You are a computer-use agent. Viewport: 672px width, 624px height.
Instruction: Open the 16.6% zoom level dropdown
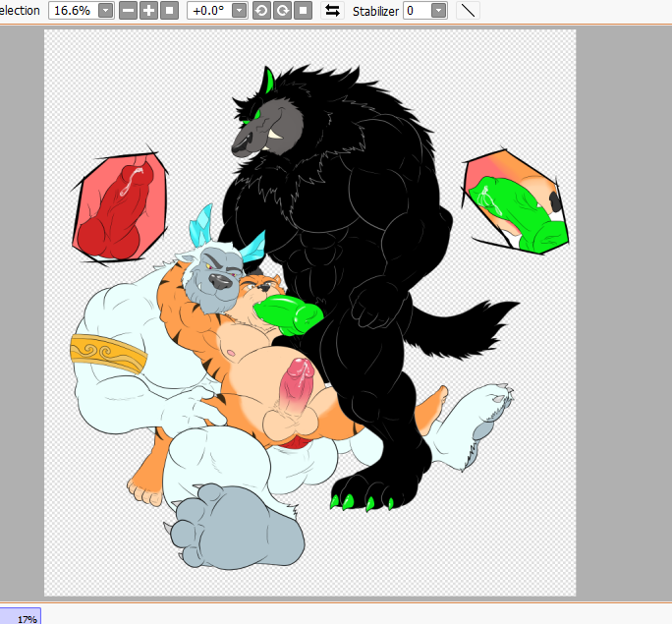[x=105, y=11]
